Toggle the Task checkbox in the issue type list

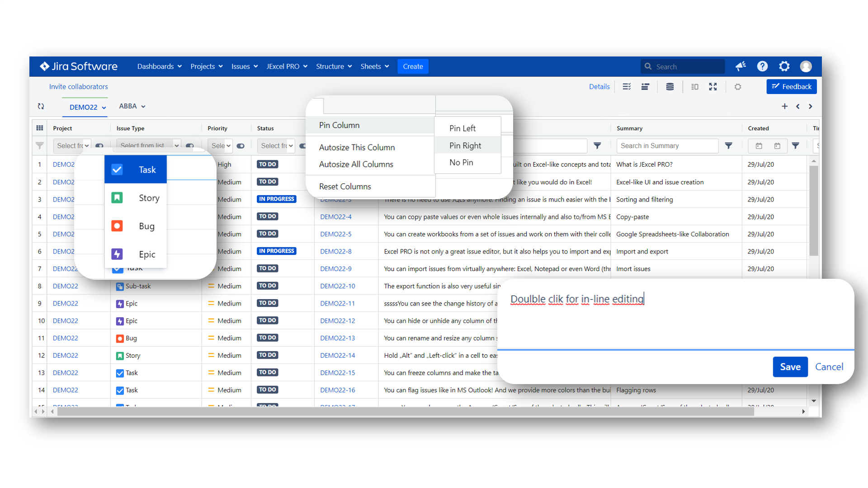coord(117,169)
